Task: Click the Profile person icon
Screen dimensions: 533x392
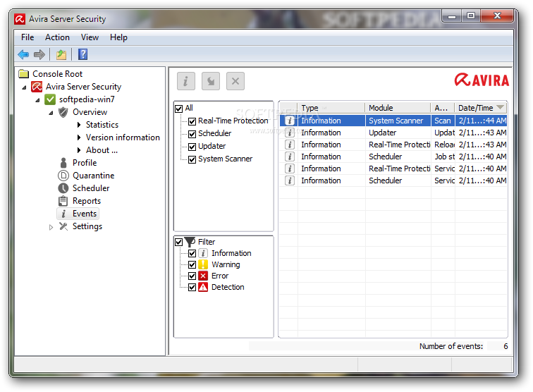Action: 63,163
